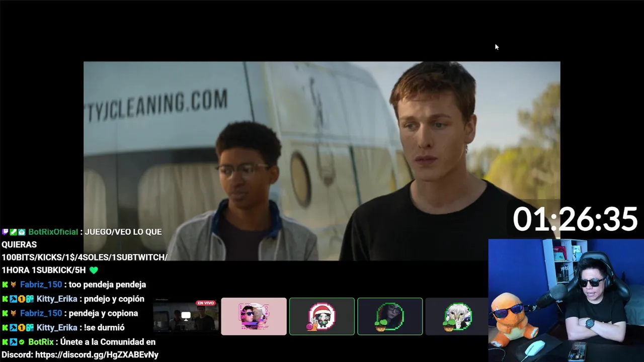Viewport: 644px width, 362px height.
Task: Click the fox badge on the 'too pendeja pendeja' row
Action: click(x=13, y=285)
